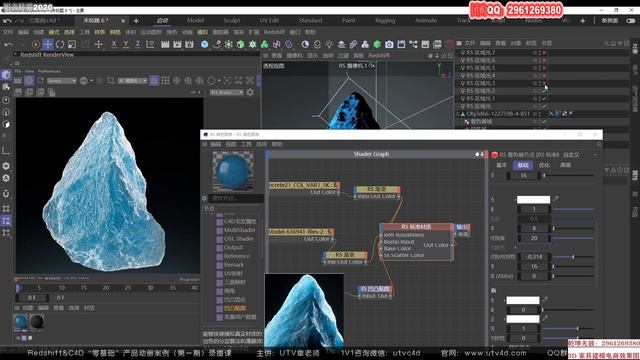Switch to the UV Edit layout tab
Image resolution: width=640 pixels, height=360 pixels.
[x=269, y=20]
